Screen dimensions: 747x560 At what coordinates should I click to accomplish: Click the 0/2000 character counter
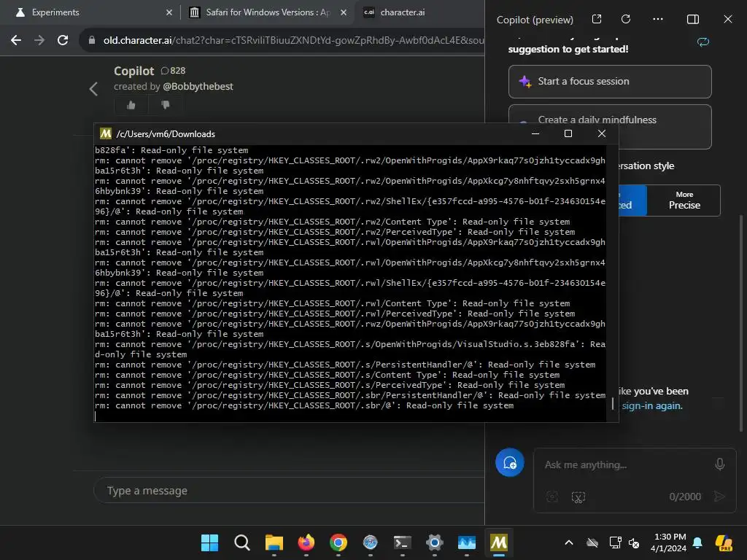(684, 497)
